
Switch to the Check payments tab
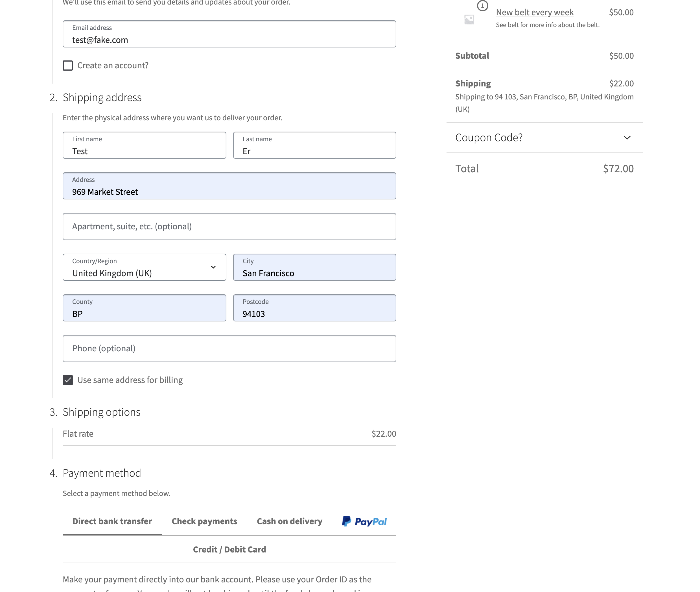coord(204,521)
